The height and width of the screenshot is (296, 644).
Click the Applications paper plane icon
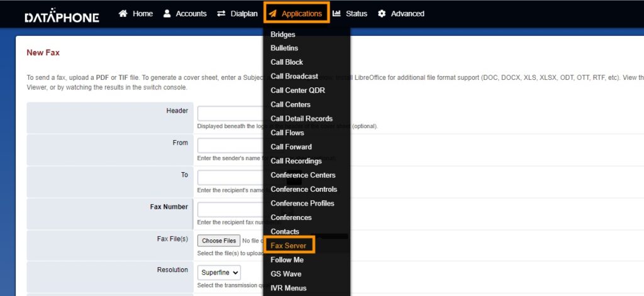point(273,13)
